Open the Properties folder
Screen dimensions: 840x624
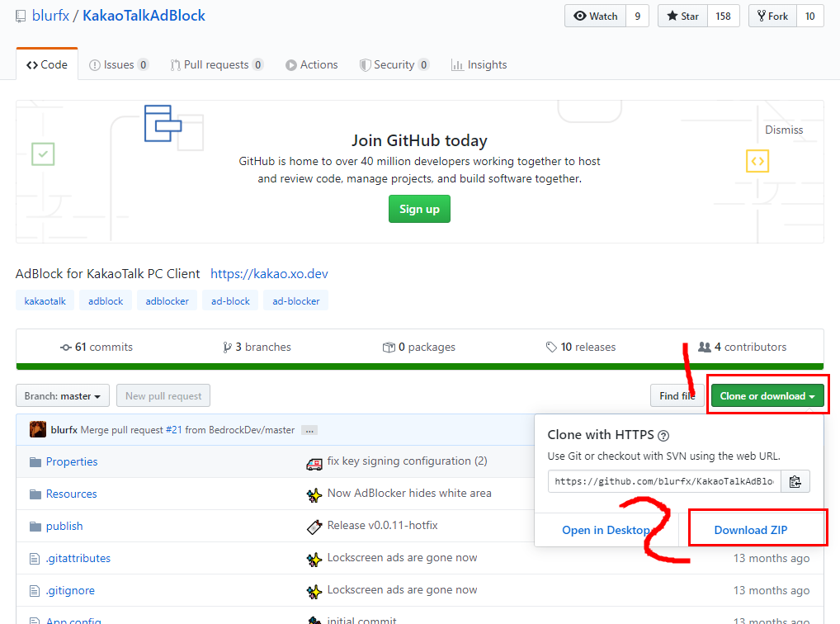[x=72, y=461]
